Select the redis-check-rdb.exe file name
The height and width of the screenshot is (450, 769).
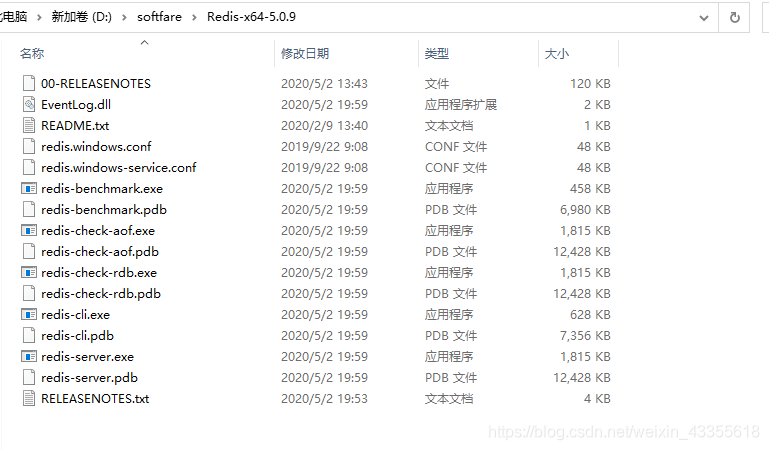pyautogui.click(x=99, y=273)
